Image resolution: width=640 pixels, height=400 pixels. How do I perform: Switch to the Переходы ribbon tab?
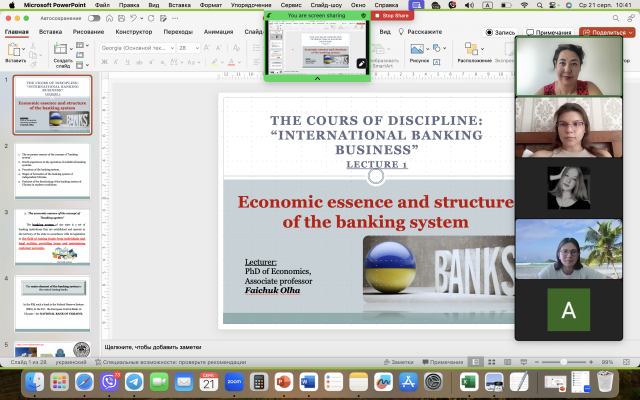pos(178,32)
